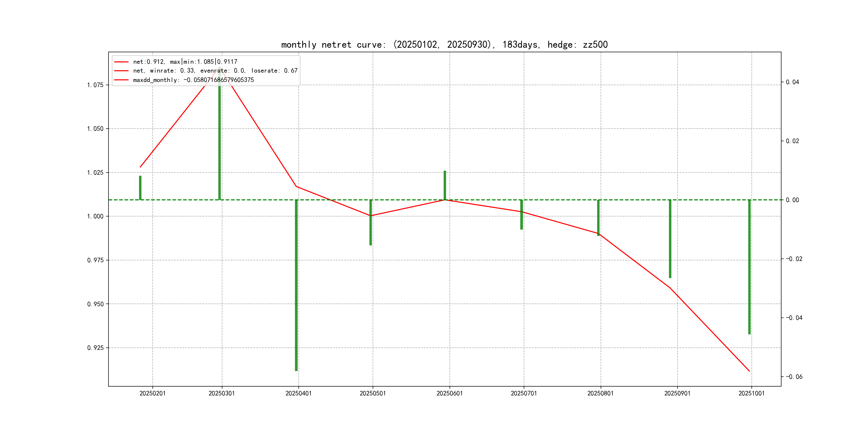Click the x-axis date label 20250201
Viewport: 868px width, 434px height.
(x=152, y=394)
